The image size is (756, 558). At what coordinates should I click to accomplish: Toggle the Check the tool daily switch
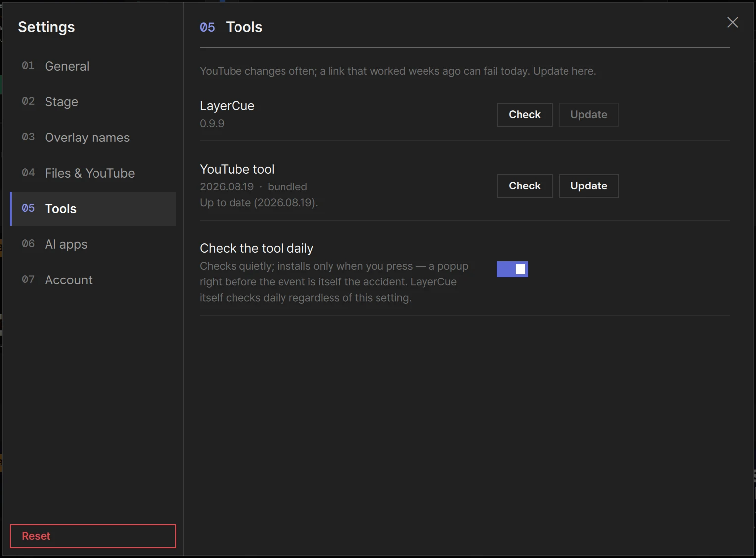513,269
